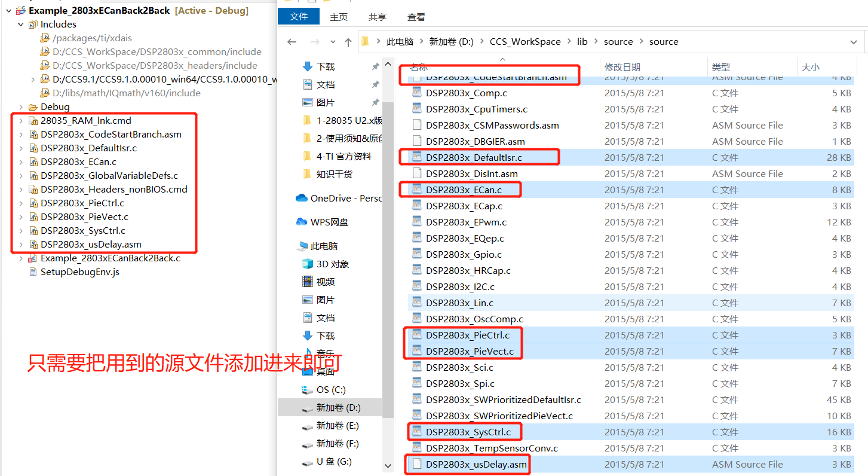
Task: Navigate up using the parent folder arrow
Action: [348, 41]
